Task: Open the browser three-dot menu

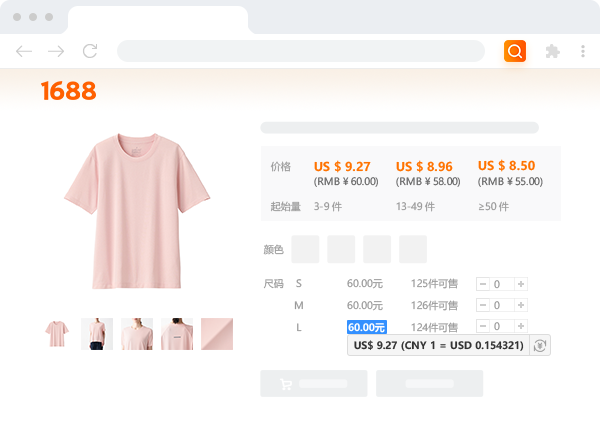Action: tap(583, 51)
